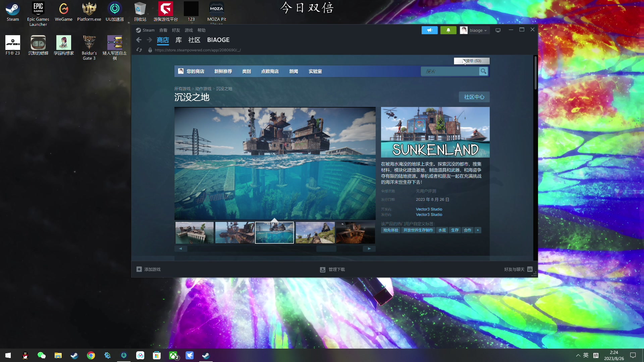Open the green notifications bell

(x=448, y=30)
